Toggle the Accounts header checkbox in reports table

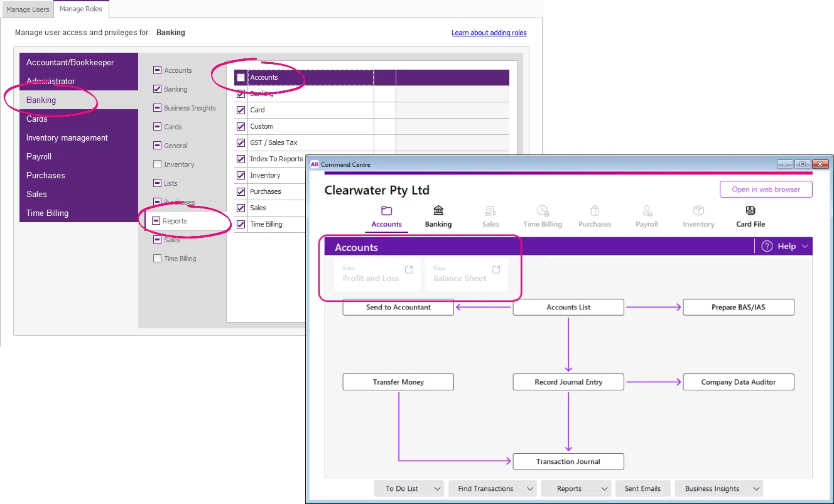click(241, 78)
